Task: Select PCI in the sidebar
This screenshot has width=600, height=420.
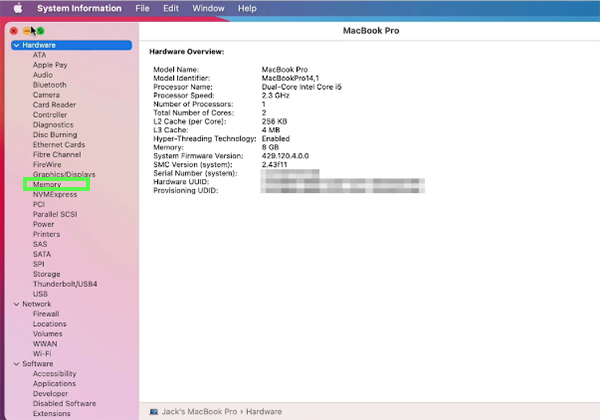Action: pos(39,204)
